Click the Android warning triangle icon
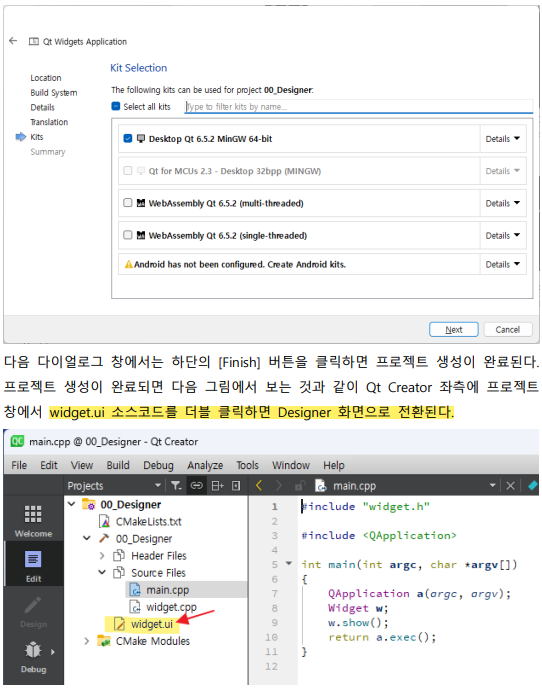542x693 pixels. (128, 264)
